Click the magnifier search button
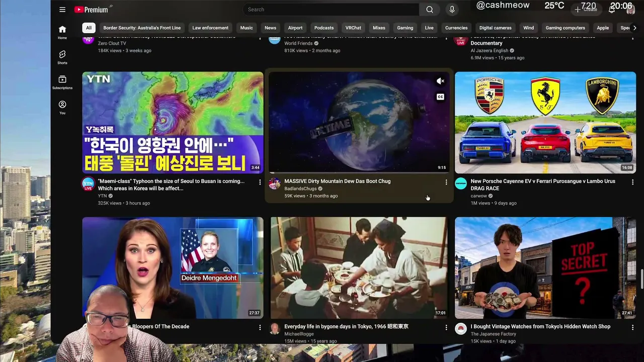This screenshot has height=362, width=644. [430, 10]
